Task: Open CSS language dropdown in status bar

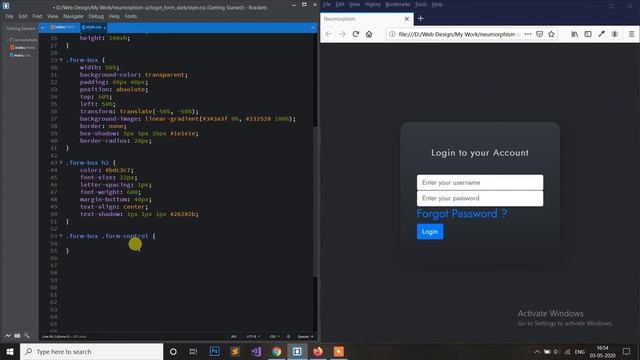Action: [x=274, y=337]
